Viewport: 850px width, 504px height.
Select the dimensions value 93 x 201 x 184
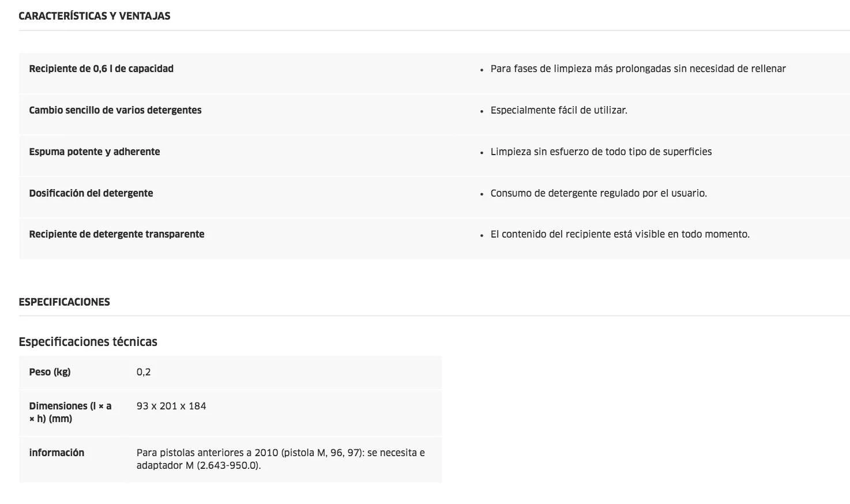tap(171, 406)
